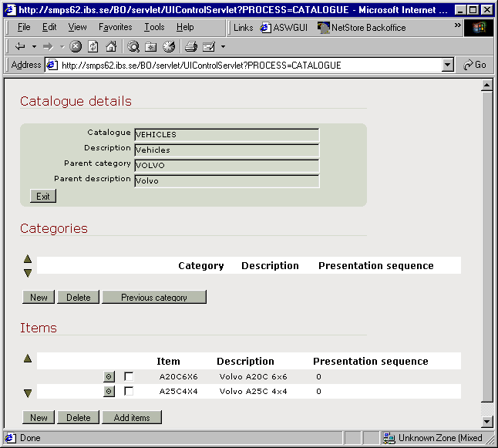
Task: Click the Add items button
Action: pos(131,417)
